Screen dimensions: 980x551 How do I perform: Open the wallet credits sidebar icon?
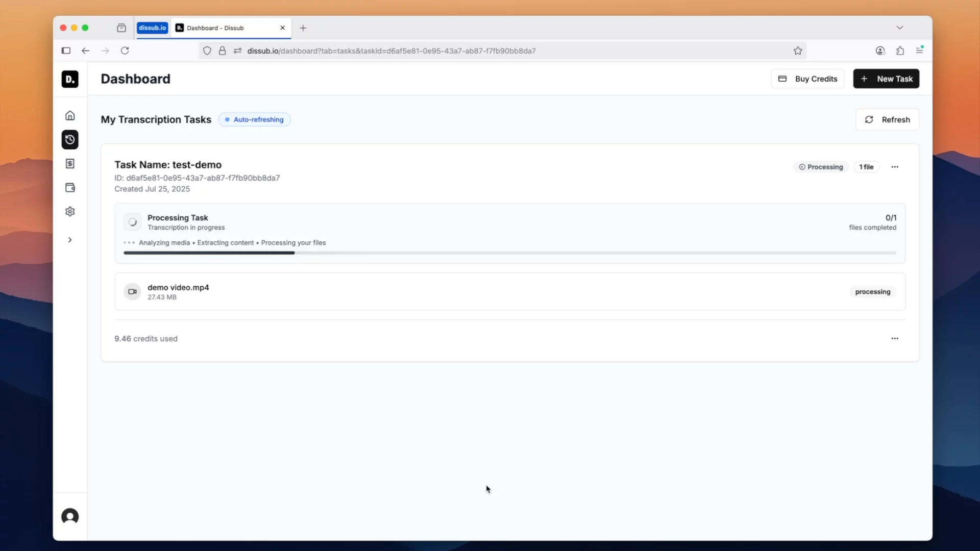[70, 188]
